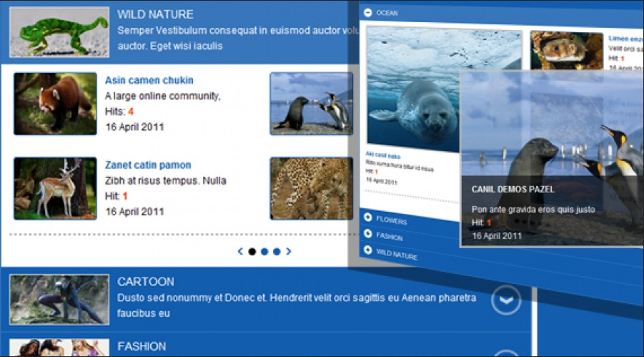
Task: Click date 16 April 2011 under Asin camen chukin
Action: tap(134, 127)
